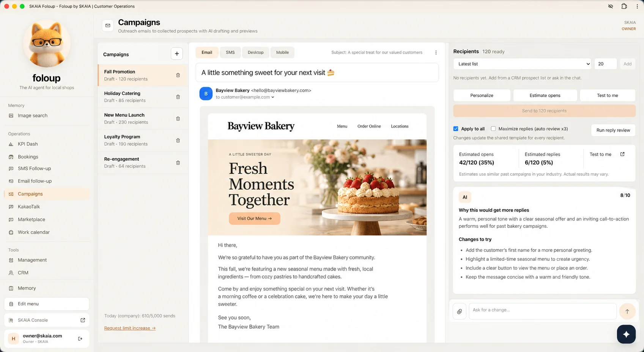Click trash icon for Loyalty Program campaign
The image size is (644, 352).
(x=178, y=140)
